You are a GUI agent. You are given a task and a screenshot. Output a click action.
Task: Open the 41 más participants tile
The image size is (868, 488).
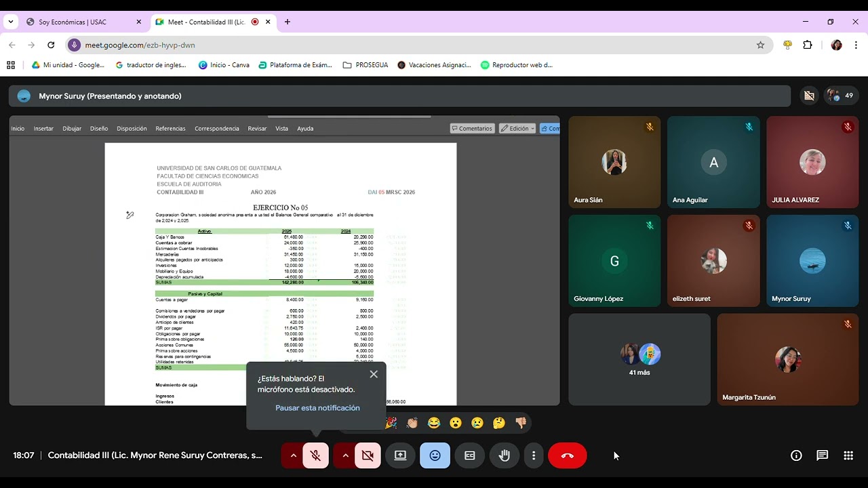(639, 359)
